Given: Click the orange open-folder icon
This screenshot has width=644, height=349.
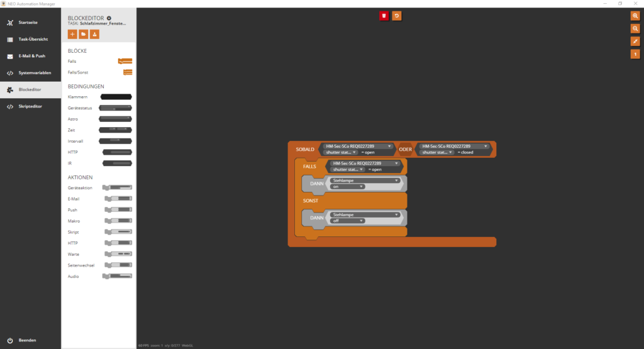Looking at the screenshot, I should (84, 35).
